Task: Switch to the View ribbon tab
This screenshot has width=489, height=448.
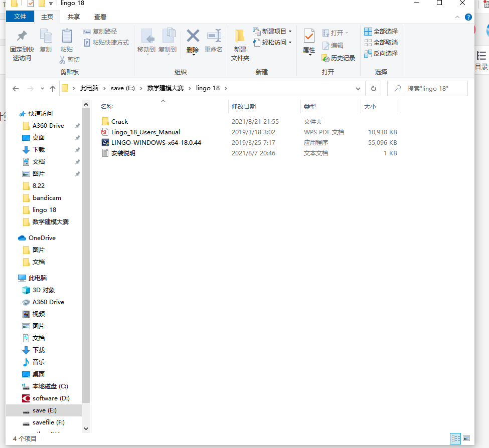Action: click(x=100, y=17)
